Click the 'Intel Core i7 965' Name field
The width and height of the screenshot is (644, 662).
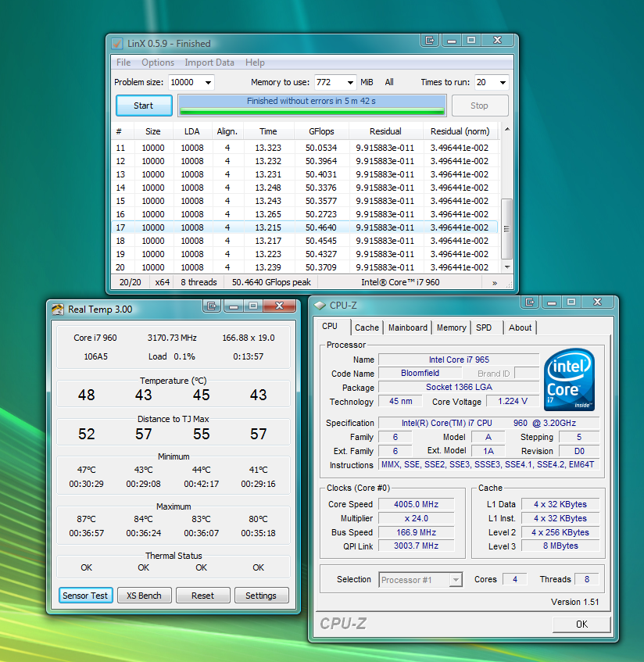(x=459, y=360)
